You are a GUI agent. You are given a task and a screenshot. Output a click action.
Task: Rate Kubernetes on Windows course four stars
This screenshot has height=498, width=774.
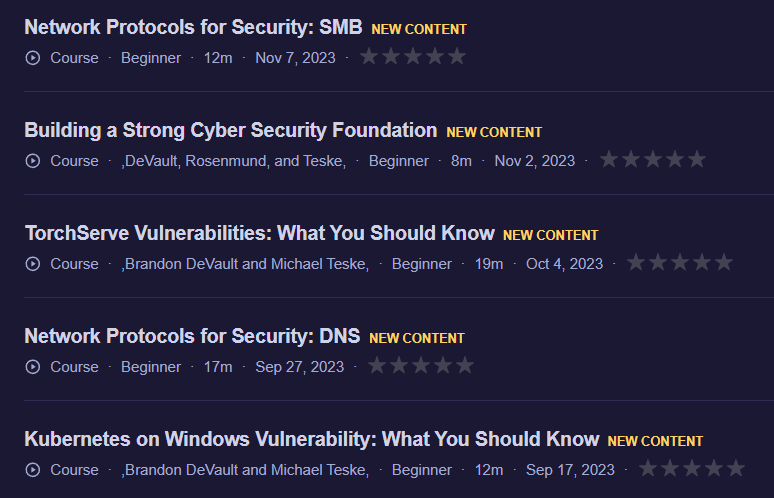(714, 468)
